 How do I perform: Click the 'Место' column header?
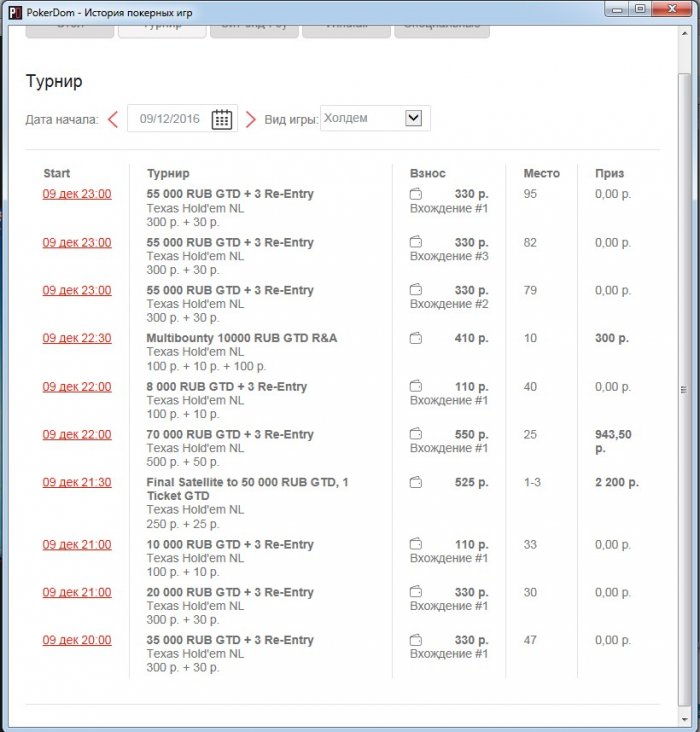point(541,173)
